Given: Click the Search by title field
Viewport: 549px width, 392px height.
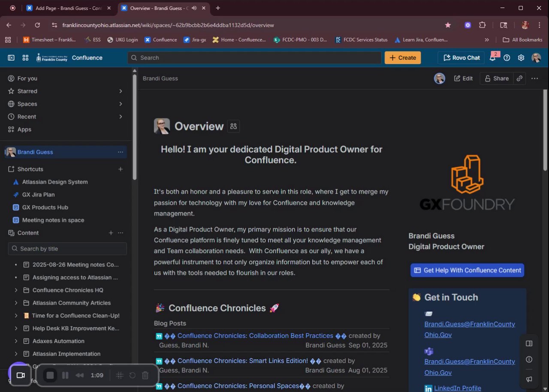Looking at the screenshot, I should pyautogui.click(x=67, y=249).
